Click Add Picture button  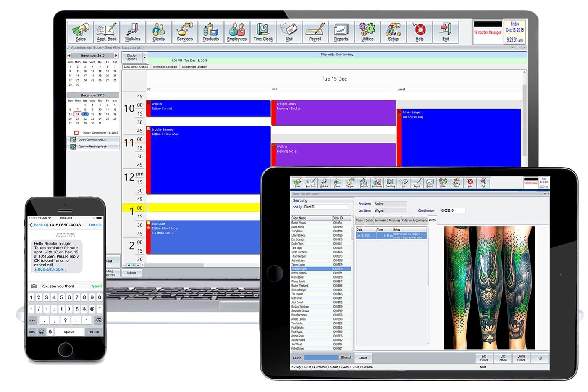[484, 358]
